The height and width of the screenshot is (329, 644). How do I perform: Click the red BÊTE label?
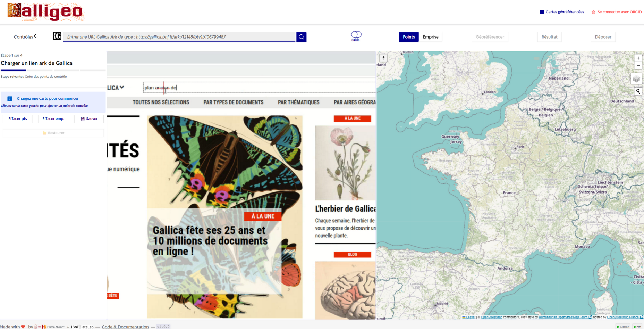pos(113,296)
